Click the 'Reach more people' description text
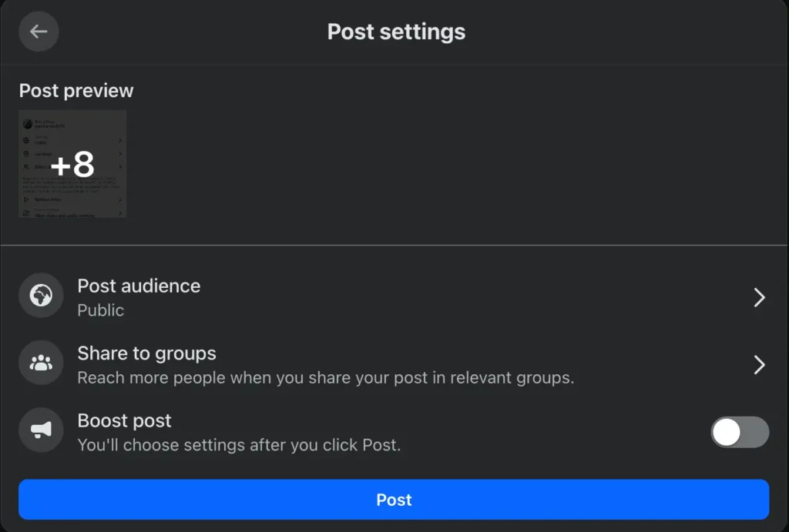 coord(325,378)
